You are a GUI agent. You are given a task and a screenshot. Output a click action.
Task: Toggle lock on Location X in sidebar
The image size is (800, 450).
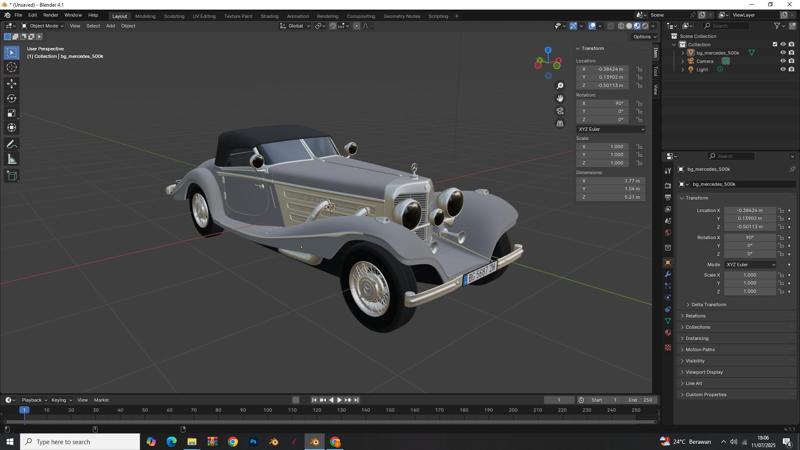click(x=639, y=69)
